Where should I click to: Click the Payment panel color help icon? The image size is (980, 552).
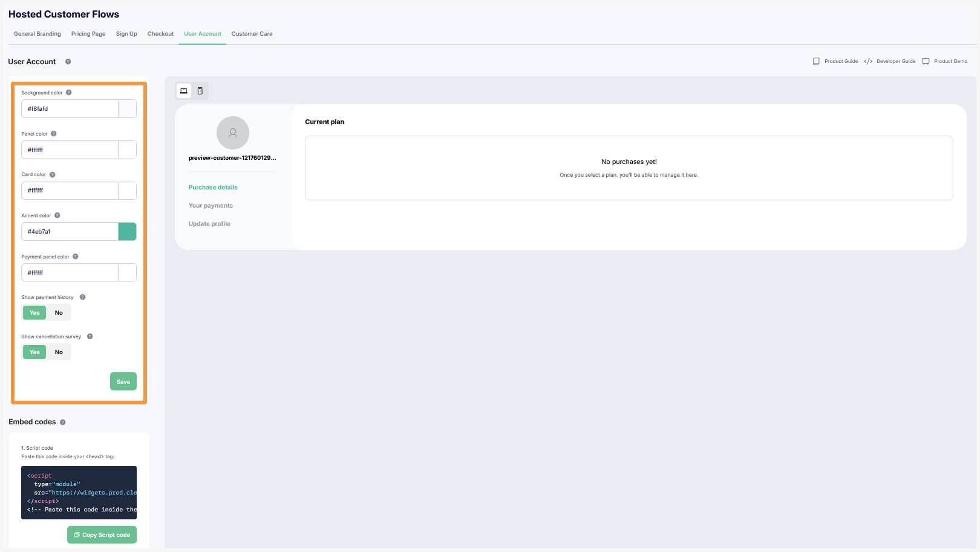(x=76, y=257)
